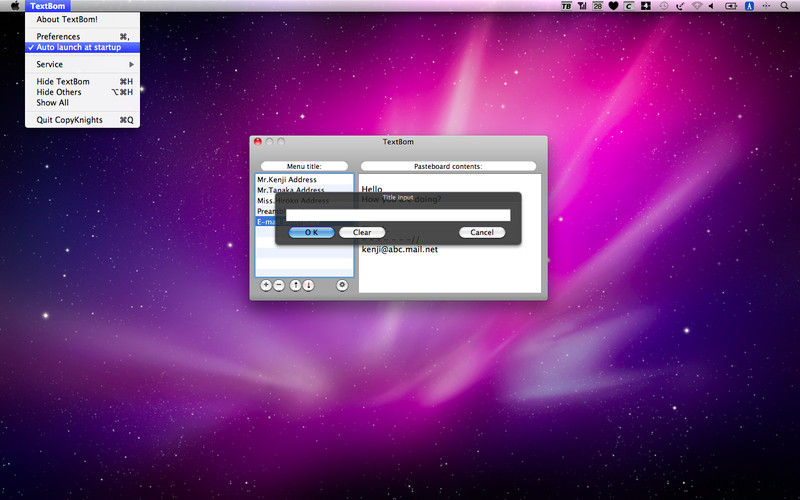Open the TextBom application menu
Screen dimensions: 800x500
coord(47,6)
